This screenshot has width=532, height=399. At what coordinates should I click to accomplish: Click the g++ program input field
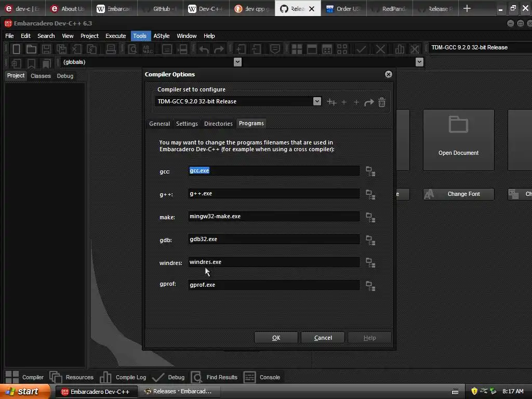[273, 194]
